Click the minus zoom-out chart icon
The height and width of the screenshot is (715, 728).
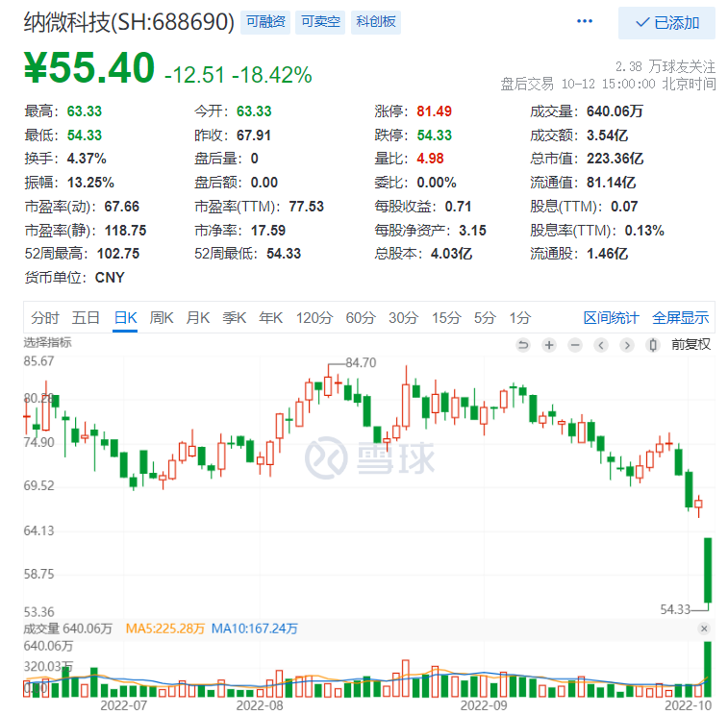tap(575, 345)
